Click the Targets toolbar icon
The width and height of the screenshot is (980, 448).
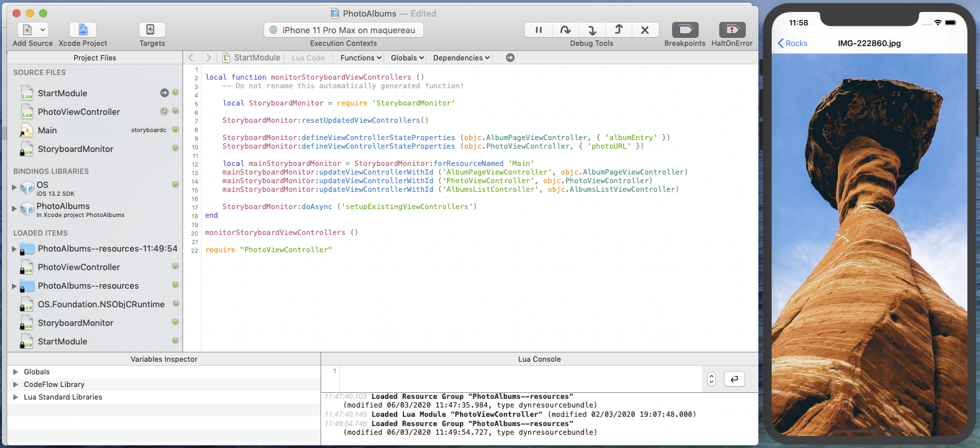(152, 30)
